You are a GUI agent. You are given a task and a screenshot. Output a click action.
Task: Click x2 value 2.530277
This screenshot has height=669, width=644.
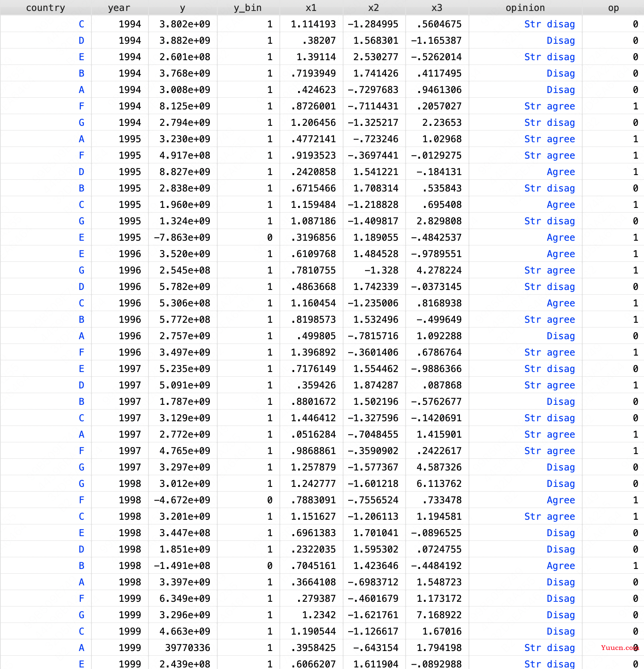pos(376,57)
